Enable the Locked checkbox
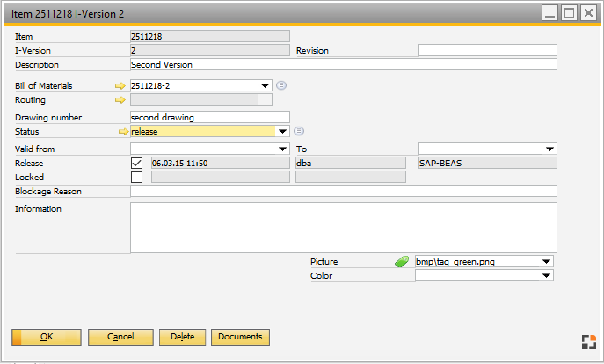604x364 pixels. [x=136, y=178]
